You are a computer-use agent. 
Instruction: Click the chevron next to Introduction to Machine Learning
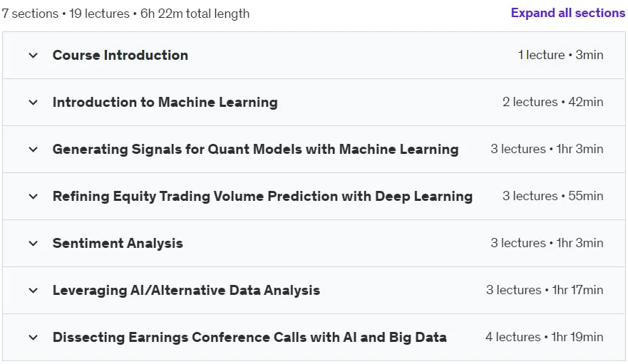[x=34, y=103]
